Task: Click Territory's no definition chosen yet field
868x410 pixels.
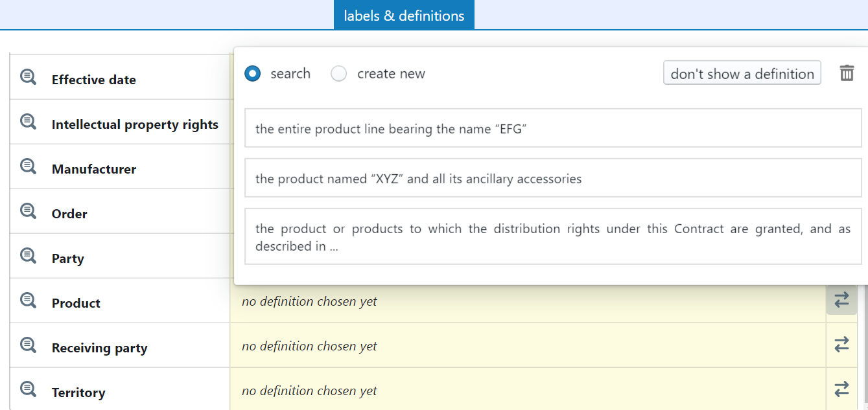Action: 528,390
